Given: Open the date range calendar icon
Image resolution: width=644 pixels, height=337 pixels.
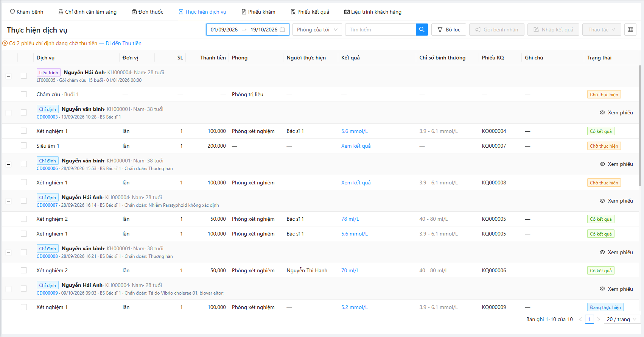Looking at the screenshot, I should 282,30.
